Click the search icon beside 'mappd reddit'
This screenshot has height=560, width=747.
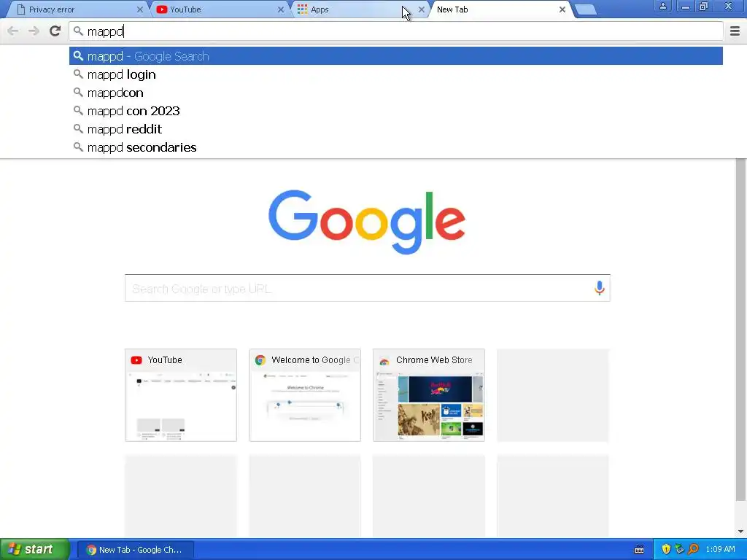(x=78, y=128)
